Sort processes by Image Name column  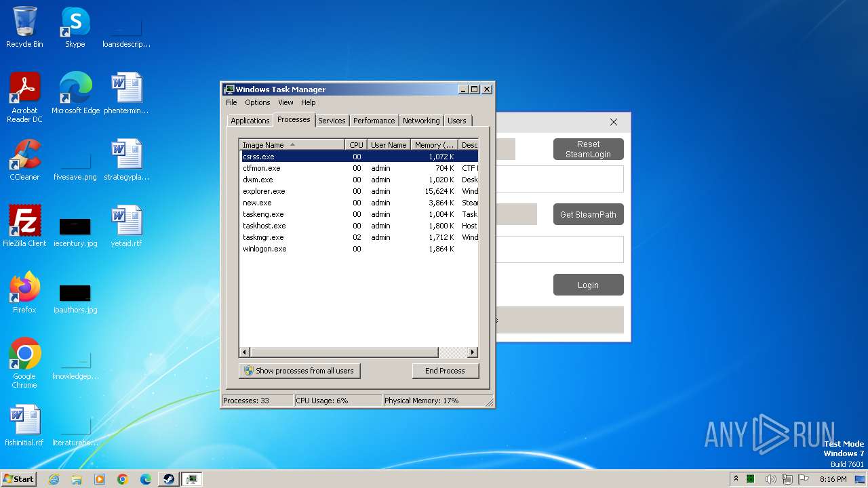pos(292,145)
